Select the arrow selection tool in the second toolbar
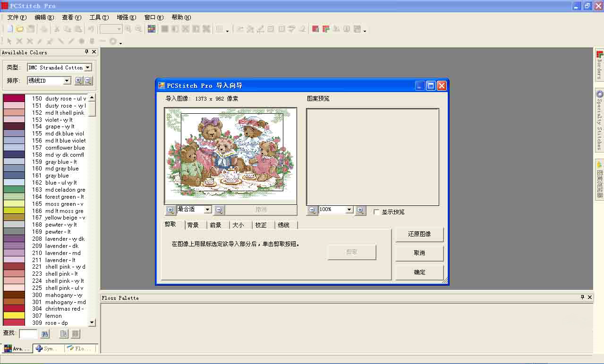604x364 pixels. (9, 42)
